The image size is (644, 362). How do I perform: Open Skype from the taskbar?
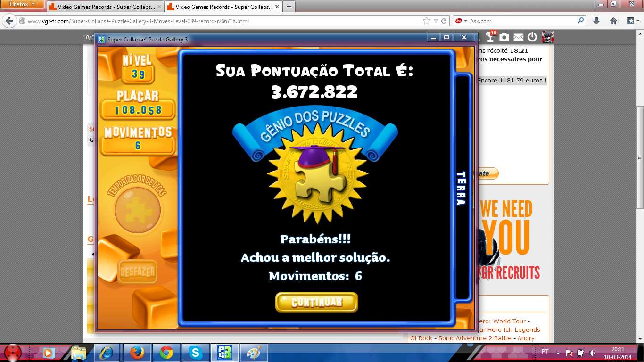click(x=195, y=353)
